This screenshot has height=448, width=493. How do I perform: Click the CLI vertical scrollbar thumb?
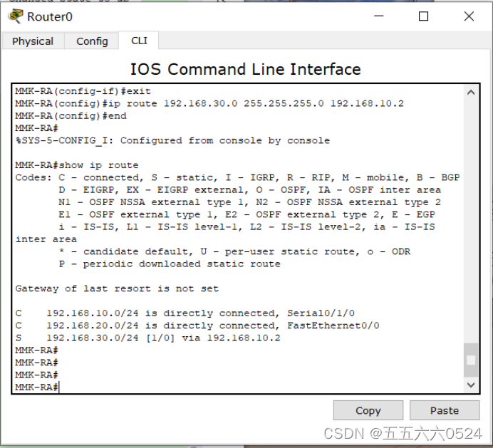[x=471, y=360]
